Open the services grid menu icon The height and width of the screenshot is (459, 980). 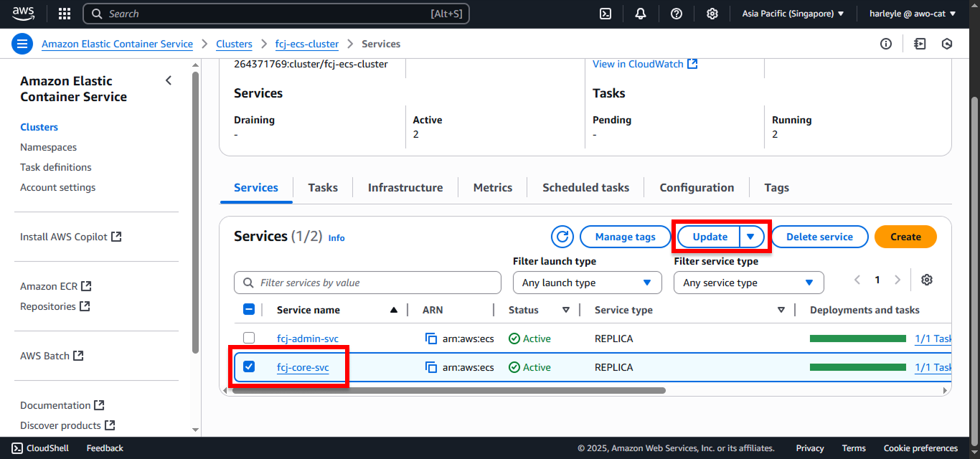65,14
